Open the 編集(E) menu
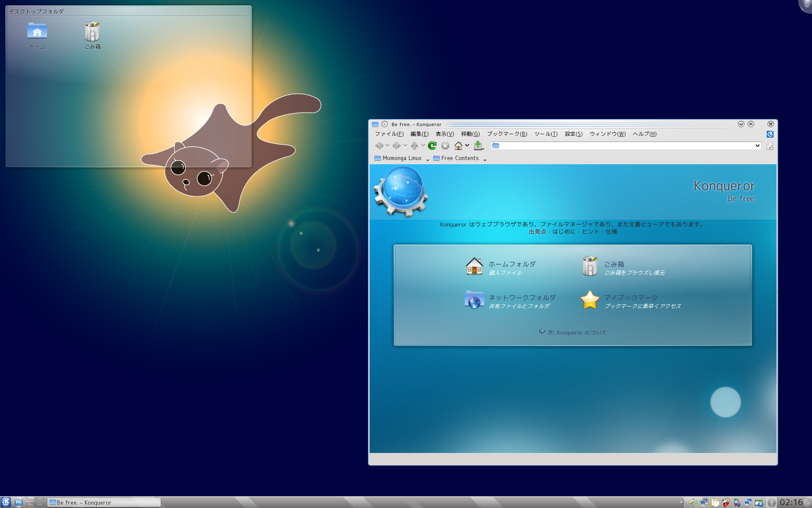This screenshot has height=508, width=812. click(x=420, y=134)
